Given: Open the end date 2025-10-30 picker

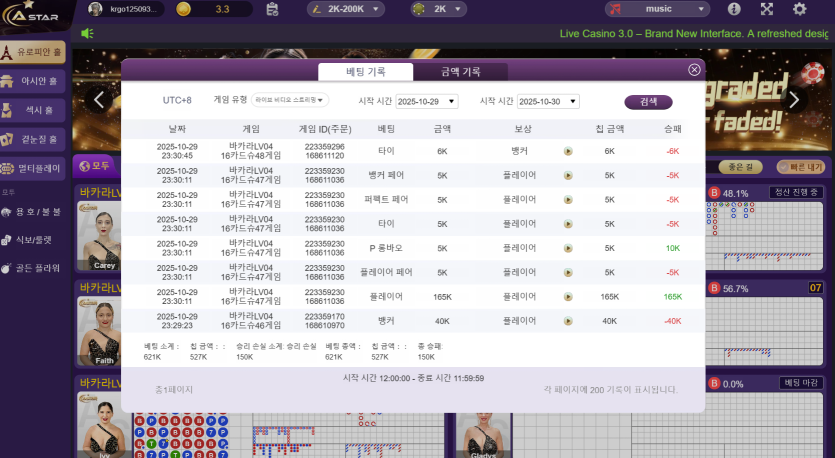Looking at the screenshot, I should pyautogui.click(x=547, y=102).
